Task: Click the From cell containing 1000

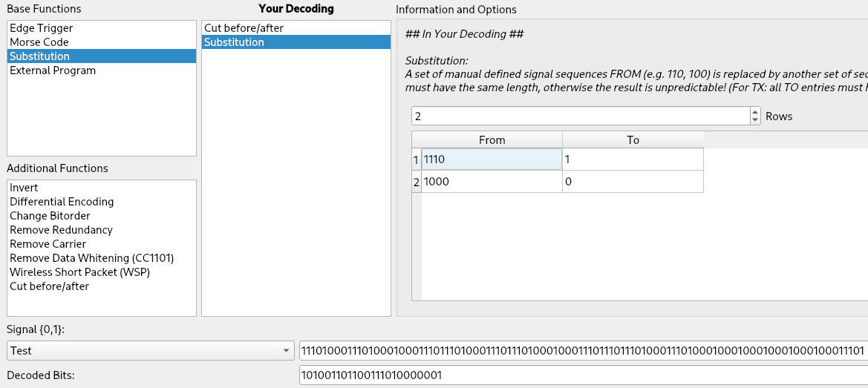Action: click(491, 182)
